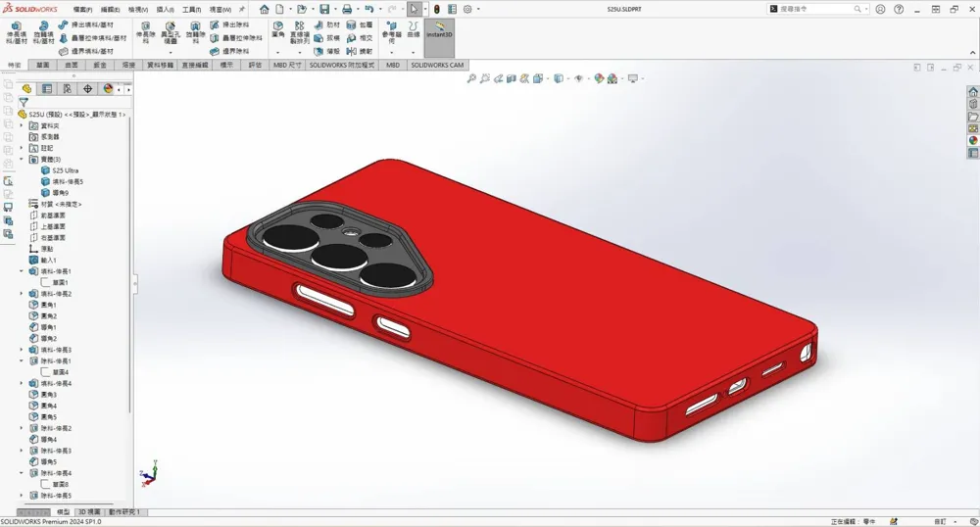This screenshot has width=980, height=527.
Task: Select the Intersect (相交) tool
Action: pos(360,38)
